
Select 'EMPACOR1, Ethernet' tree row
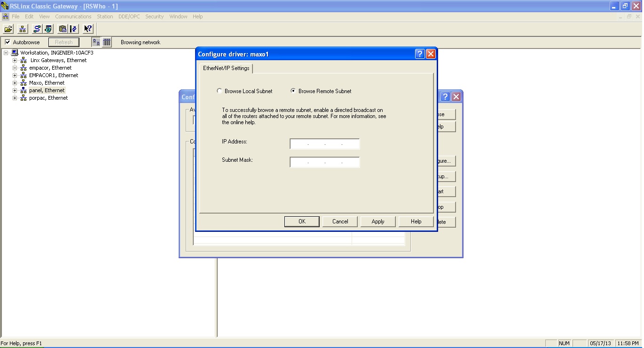point(54,75)
